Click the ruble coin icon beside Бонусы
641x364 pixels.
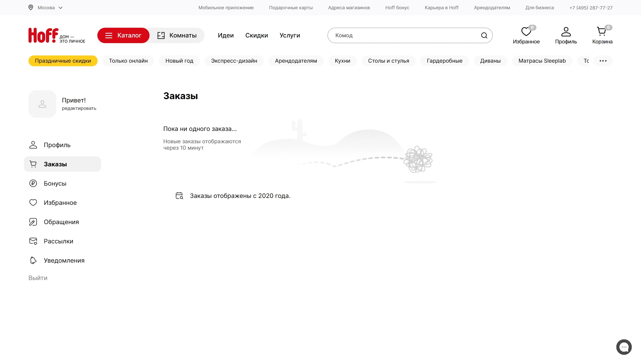click(x=33, y=183)
